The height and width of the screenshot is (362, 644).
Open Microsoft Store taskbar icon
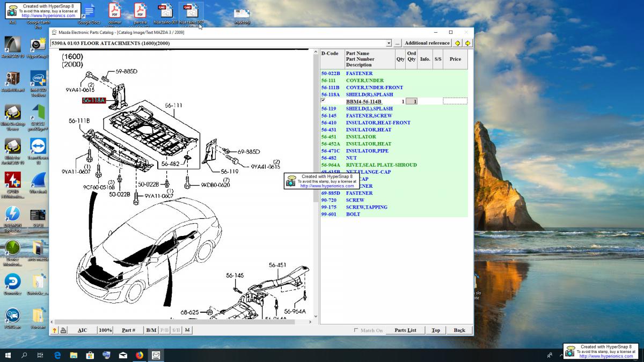point(90,355)
